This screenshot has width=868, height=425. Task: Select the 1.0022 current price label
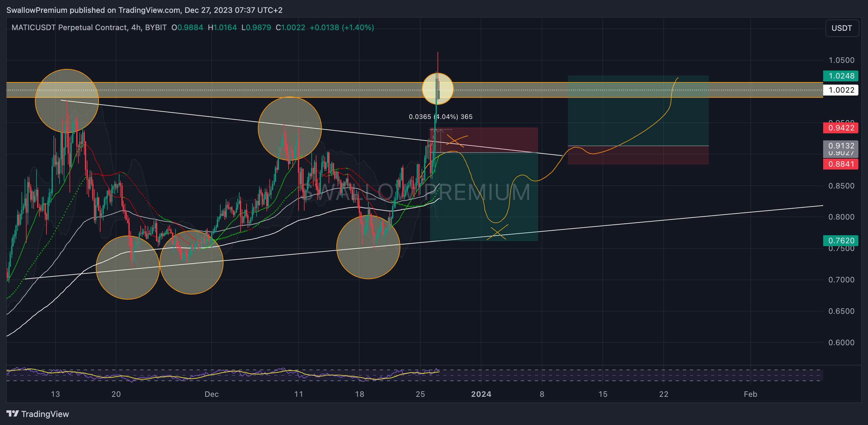click(840, 90)
